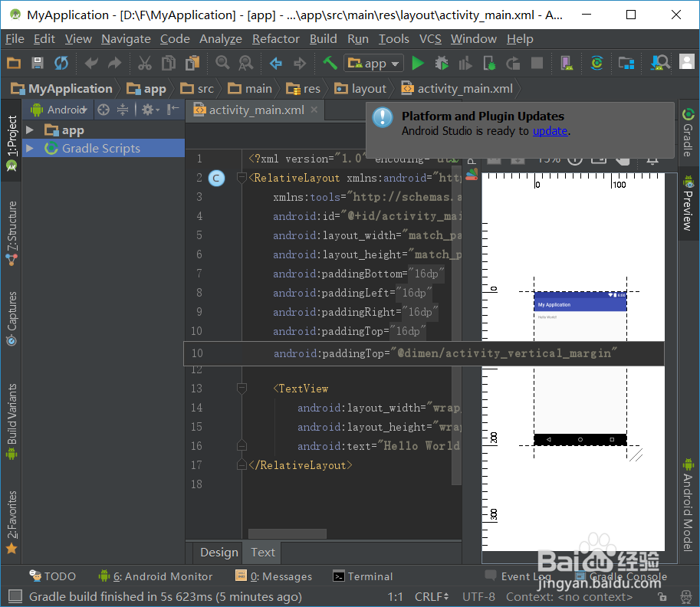The height and width of the screenshot is (607, 700).
Task: Open the app run configuration dropdown
Action: pos(373,64)
